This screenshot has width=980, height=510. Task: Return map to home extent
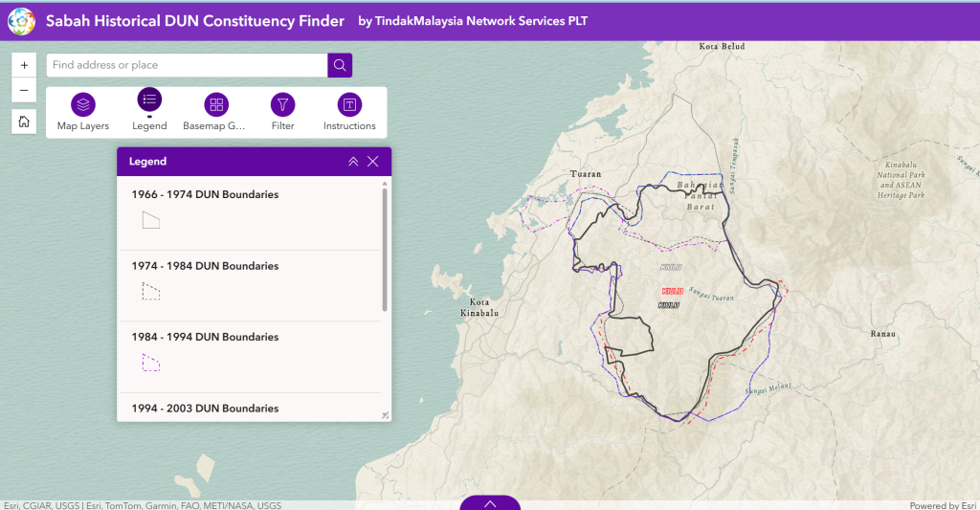[24, 122]
